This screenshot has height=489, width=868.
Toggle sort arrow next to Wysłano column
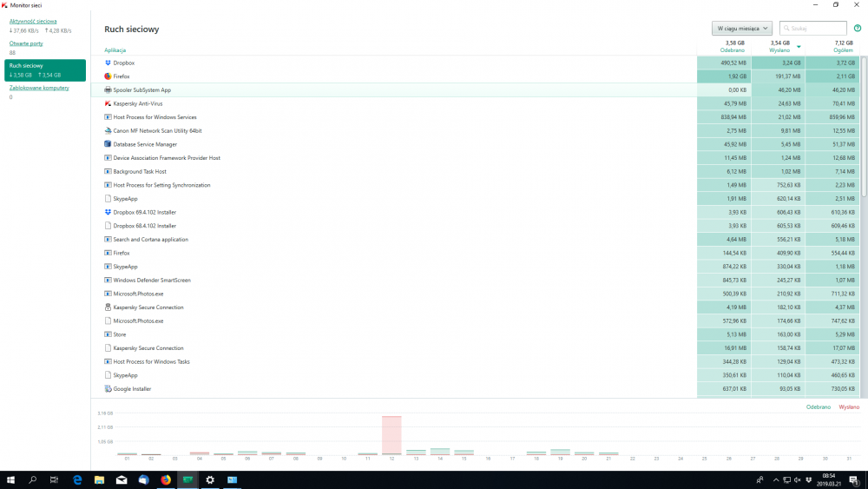(799, 46)
